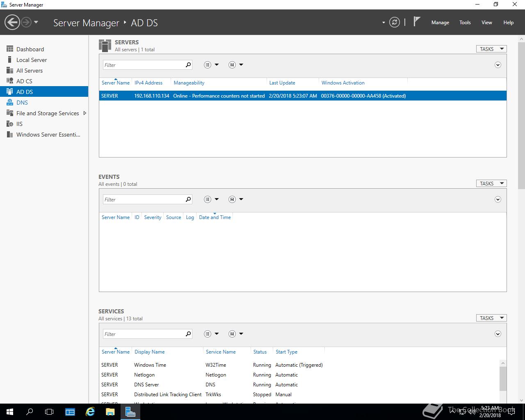Open Task View on taskbar

tap(49, 412)
